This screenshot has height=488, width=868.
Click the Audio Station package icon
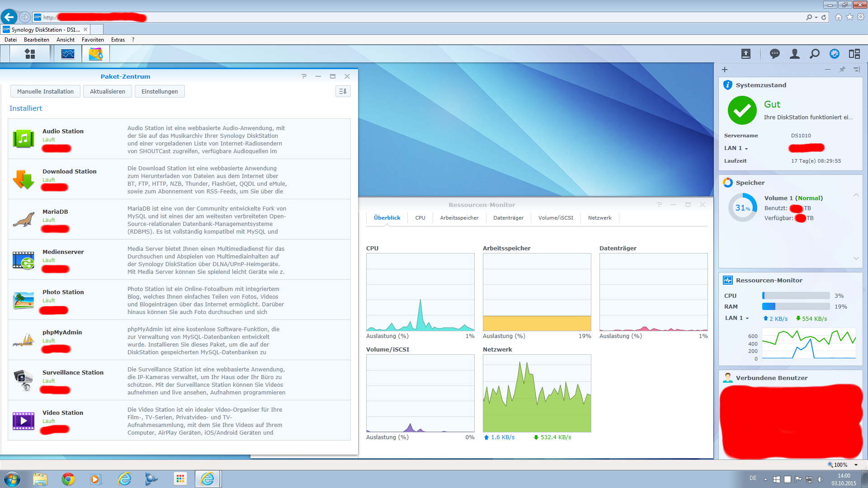tap(24, 139)
